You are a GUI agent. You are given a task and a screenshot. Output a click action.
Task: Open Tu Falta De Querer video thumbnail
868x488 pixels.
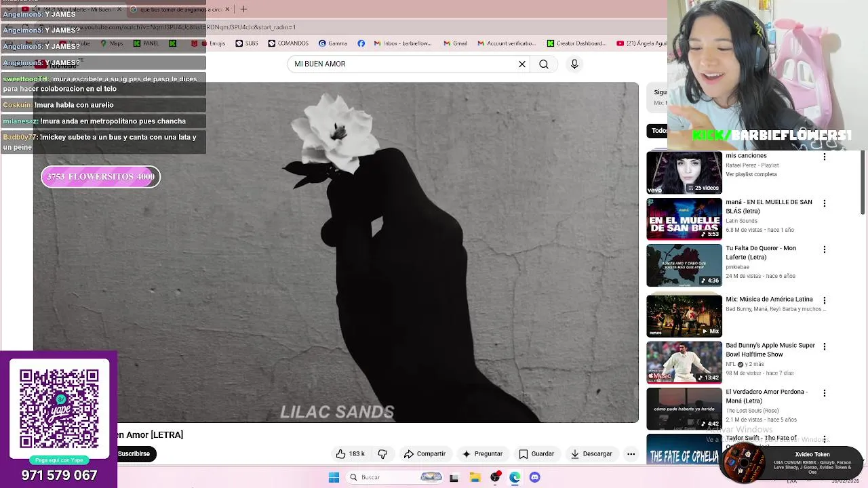coord(684,266)
